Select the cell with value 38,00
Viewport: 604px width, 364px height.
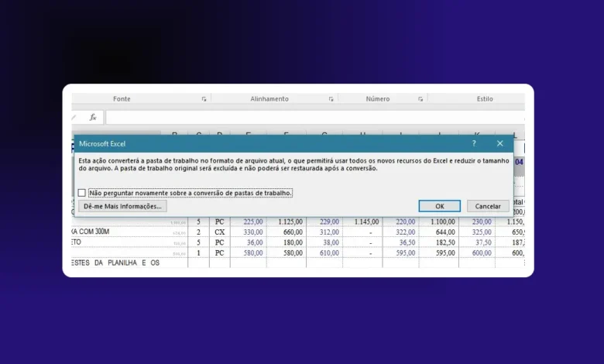324,242
